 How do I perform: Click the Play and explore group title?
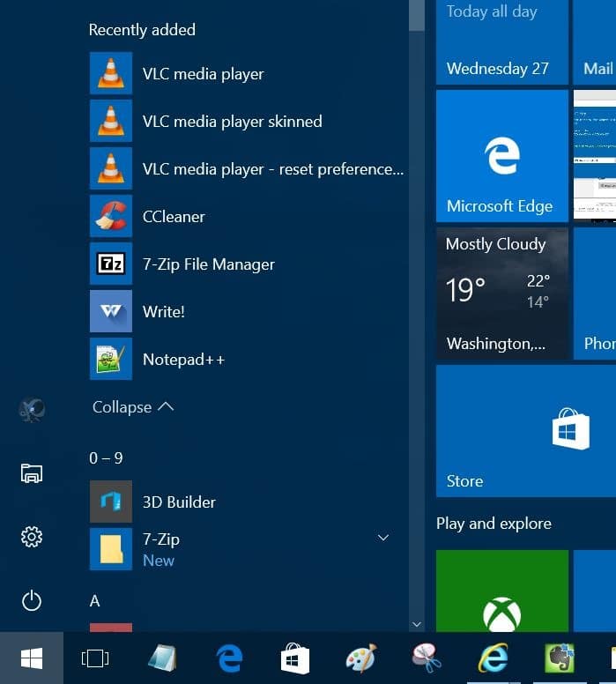[494, 524]
